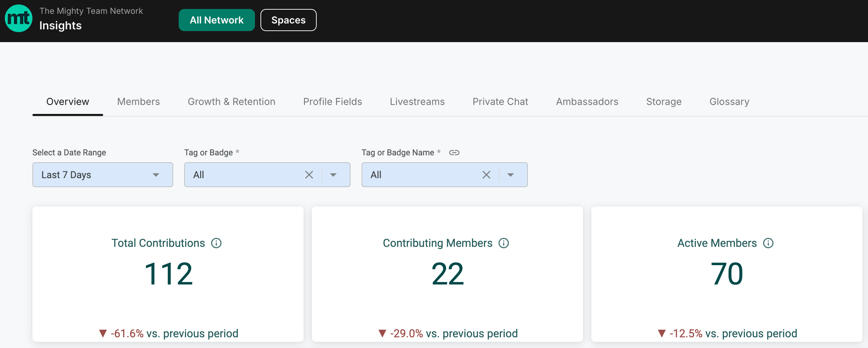Open the Overview tab
The height and width of the screenshot is (348, 868).
(x=68, y=101)
